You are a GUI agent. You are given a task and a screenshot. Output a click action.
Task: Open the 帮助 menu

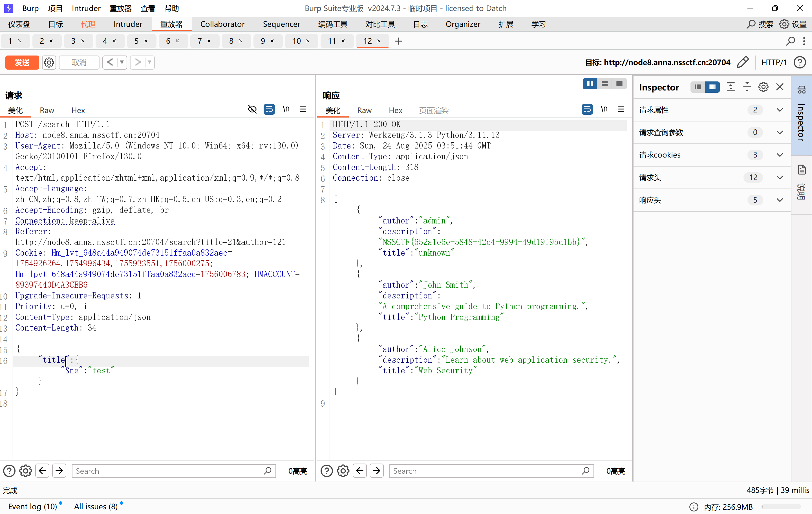[171, 8]
